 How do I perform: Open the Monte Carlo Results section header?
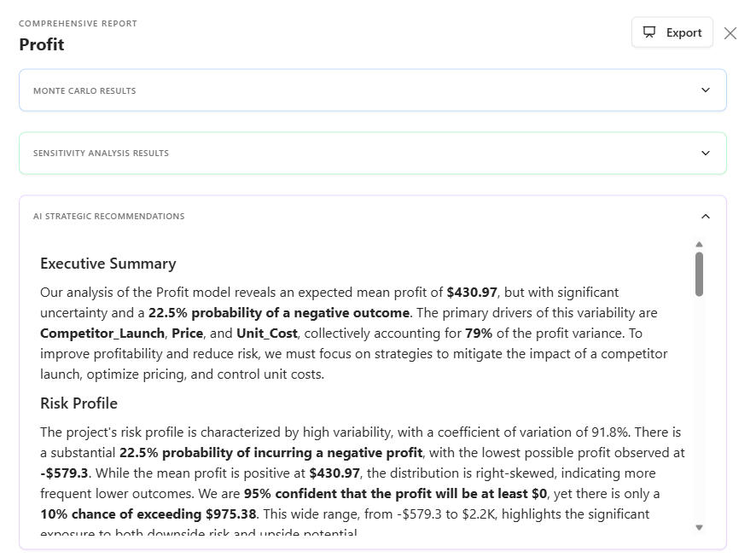coord(84,90)
